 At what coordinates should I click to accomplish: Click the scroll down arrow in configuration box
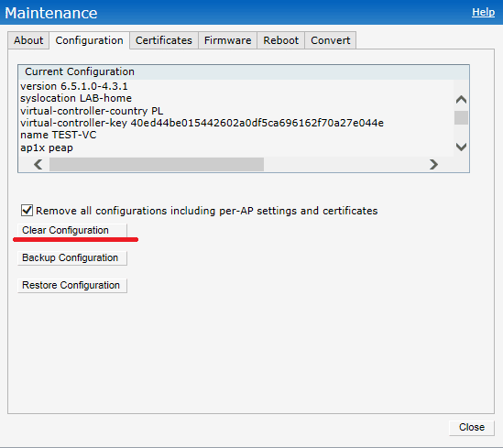coord(461,148)
